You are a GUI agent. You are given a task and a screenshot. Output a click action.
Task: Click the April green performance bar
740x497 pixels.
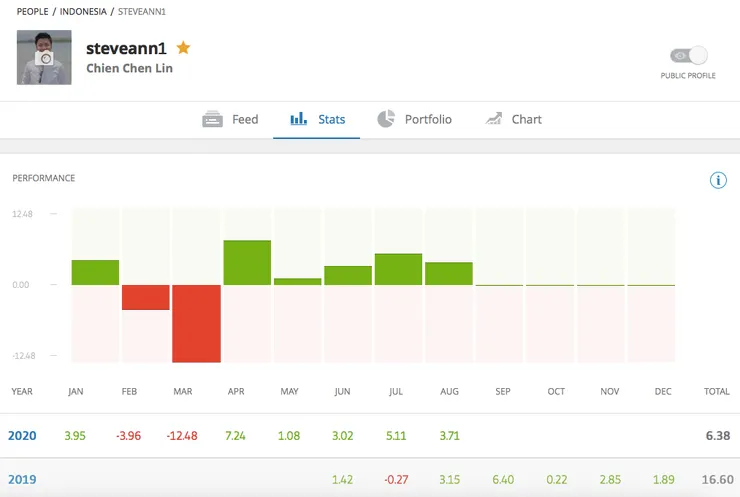tap(247, 263)
